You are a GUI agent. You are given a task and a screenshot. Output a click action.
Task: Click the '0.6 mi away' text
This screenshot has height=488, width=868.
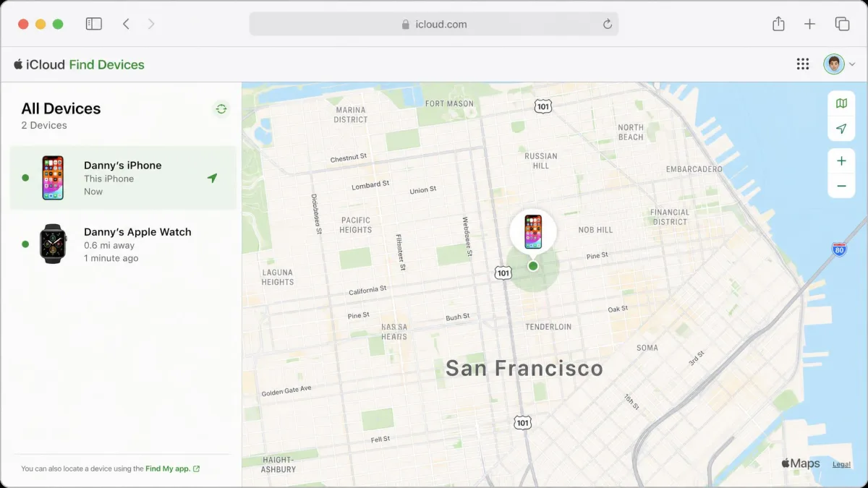coord(110,245)
